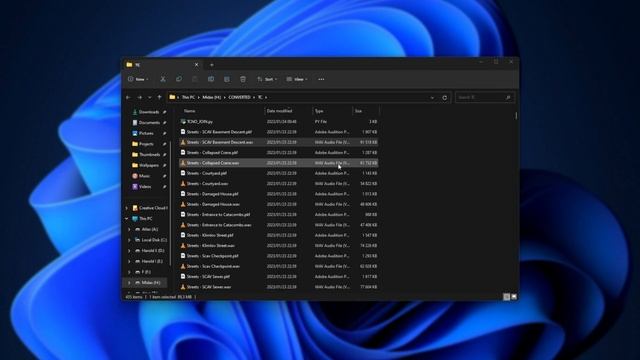Click Midas (H:) in the breadcrumb
Viewport: 640px width, 360px height.
pos(211,97)
